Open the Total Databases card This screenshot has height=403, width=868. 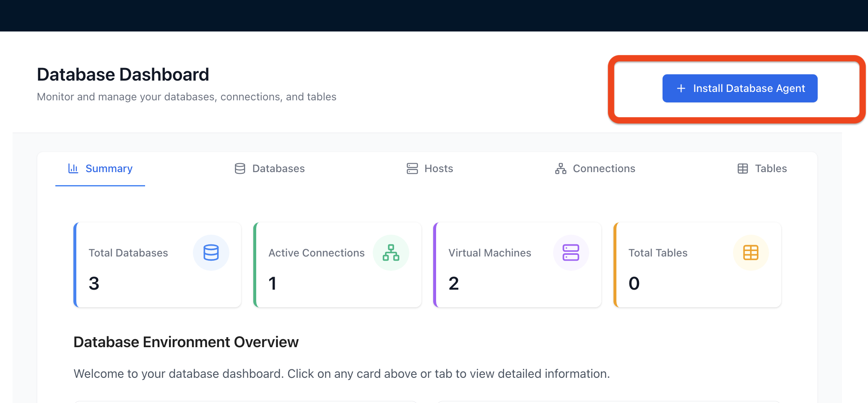[157, 265]
